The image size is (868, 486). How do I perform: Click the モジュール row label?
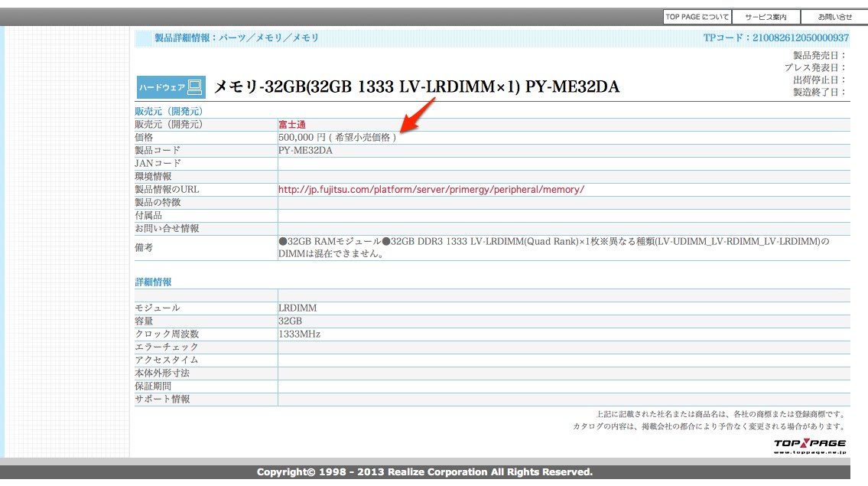pyautogui.click(x=158, y=308)
